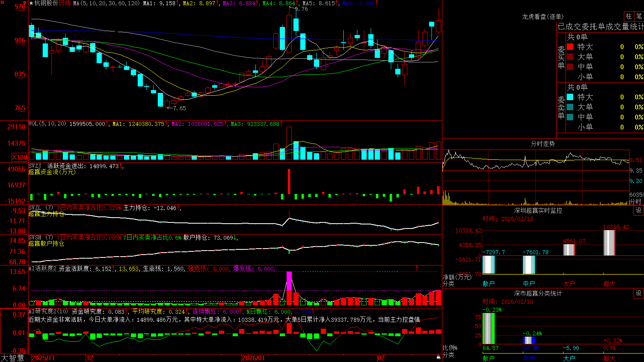Open the MA(5,10,20,30,60,120) indicator parameters

point(106,3)
